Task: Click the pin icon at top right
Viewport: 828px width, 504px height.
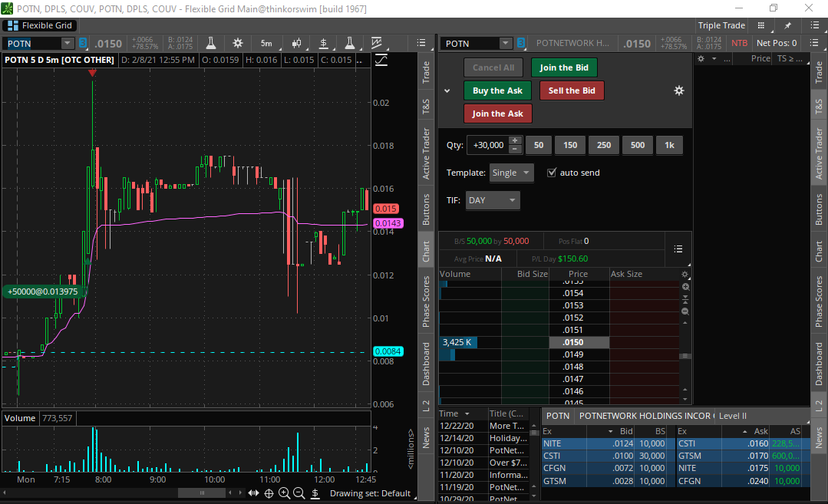Action: point(787,25)
